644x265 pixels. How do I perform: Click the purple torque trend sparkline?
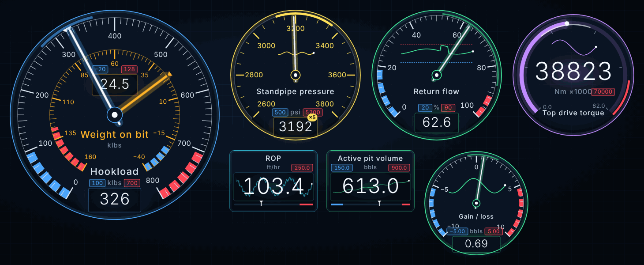pyautogui.click(x=573, y=47)
